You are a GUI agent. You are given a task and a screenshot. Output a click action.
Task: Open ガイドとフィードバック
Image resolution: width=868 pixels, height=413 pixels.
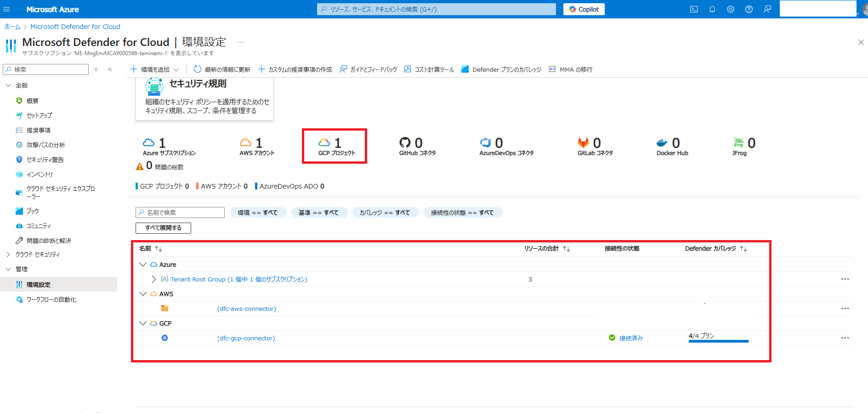point(369,69)
